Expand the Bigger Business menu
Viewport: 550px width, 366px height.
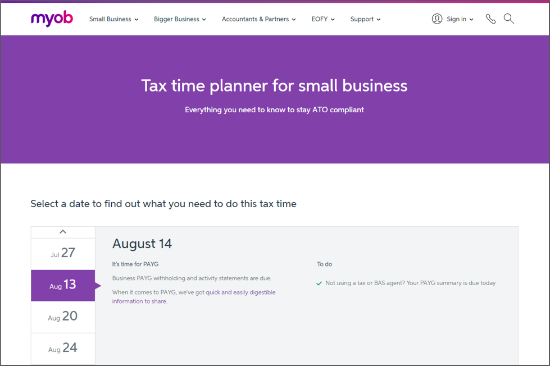(180, 19)
